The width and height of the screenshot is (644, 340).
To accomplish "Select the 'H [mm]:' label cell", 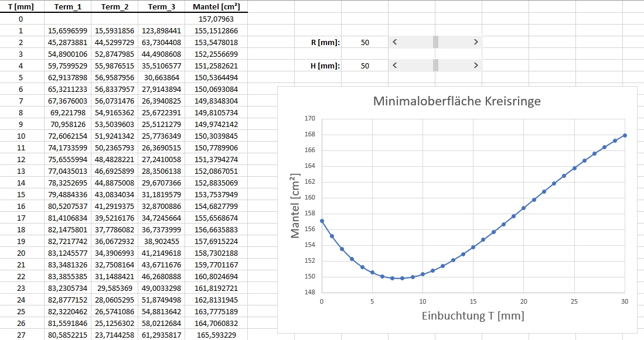I will point(318,66).
